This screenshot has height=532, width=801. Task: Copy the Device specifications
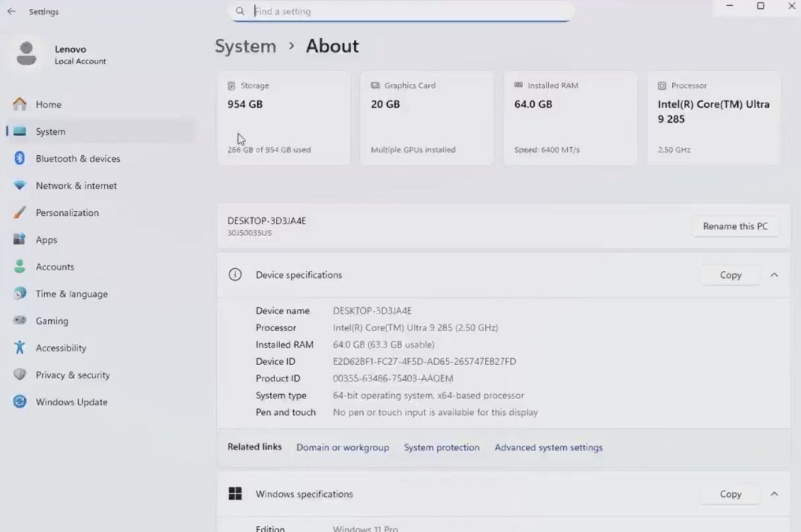click(x=730, y=275)
